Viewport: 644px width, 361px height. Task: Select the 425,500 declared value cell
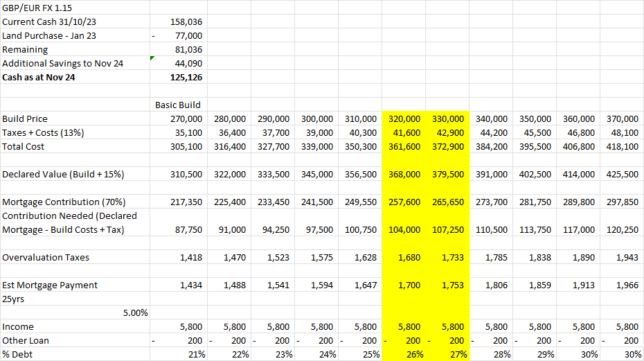tap(622, 174)
